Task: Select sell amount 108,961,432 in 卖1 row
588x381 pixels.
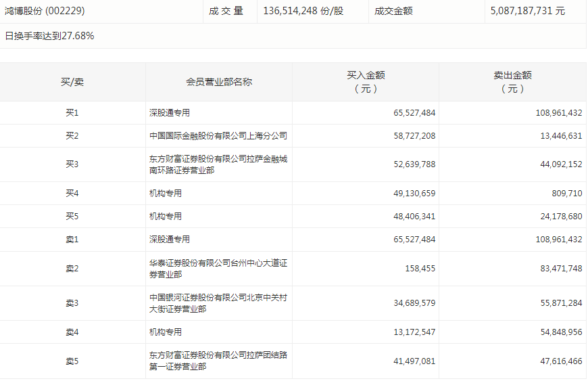Action: point(559,239)
